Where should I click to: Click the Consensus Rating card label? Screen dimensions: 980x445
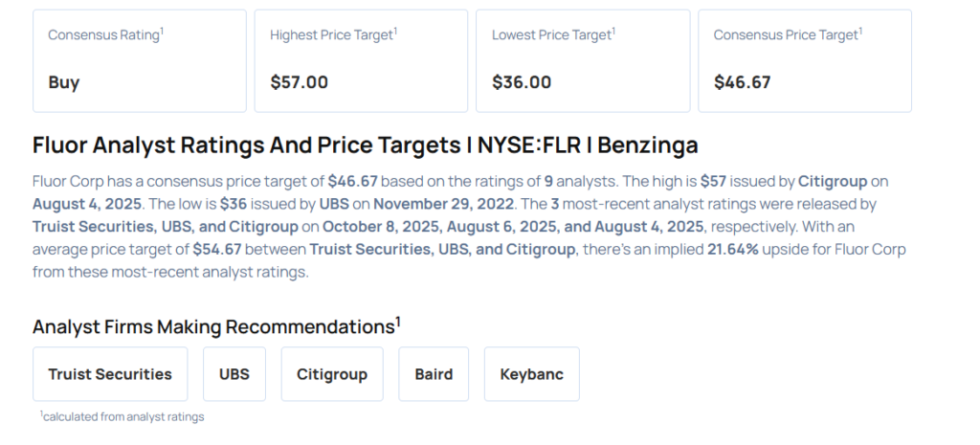pyautogui.click(x=105, y=34)
